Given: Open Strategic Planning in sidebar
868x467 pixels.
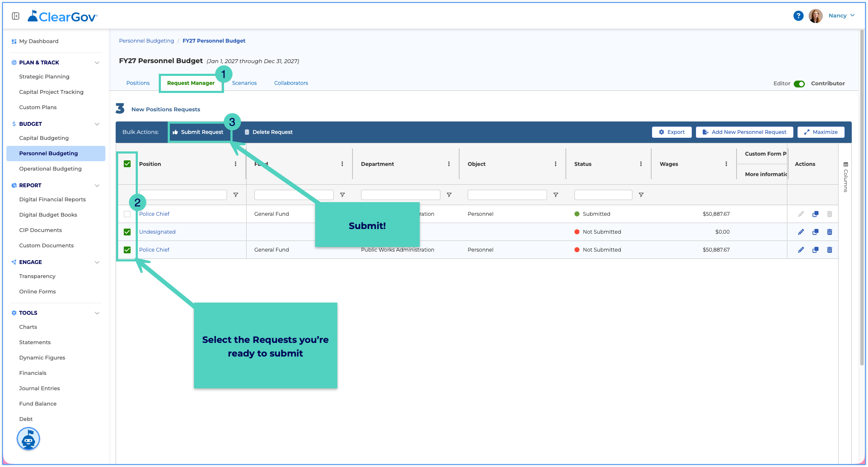Looking at the screenshot, I should [x=44, y=77].
